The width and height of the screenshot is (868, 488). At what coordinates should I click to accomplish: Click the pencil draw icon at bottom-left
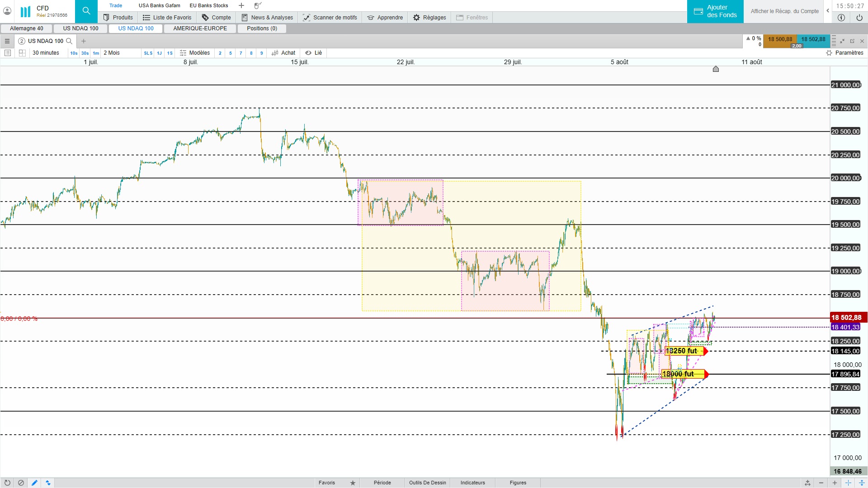click(x=34, y=483)
